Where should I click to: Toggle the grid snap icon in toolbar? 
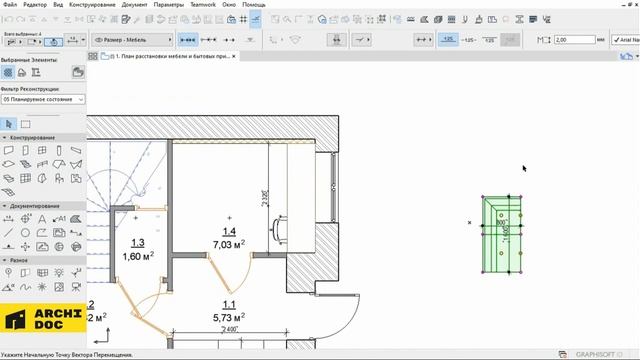pos(243,19)
